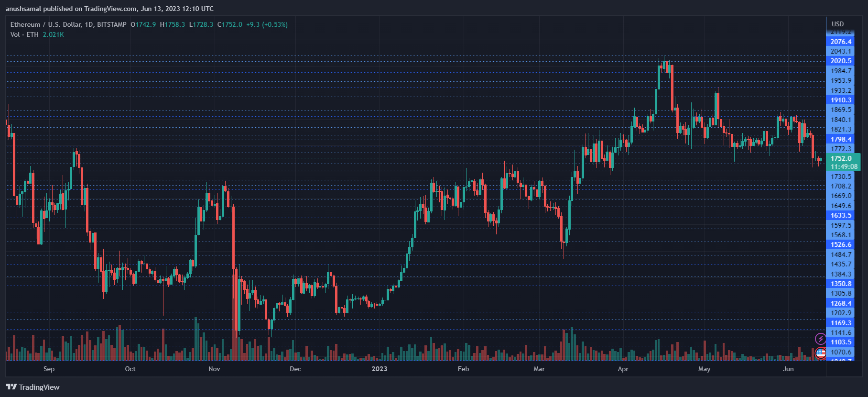
Task: Click the TradingView logo at bottom left
Action: point(33,387)
